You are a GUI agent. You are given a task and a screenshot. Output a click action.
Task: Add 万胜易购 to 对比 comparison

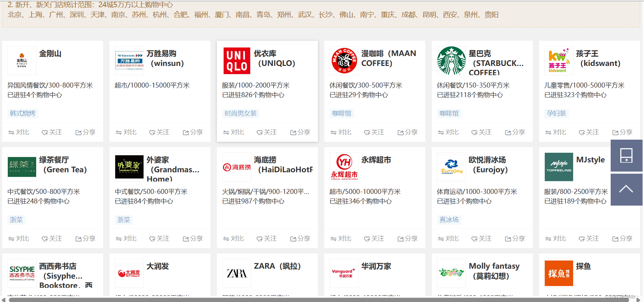point(126,132)
